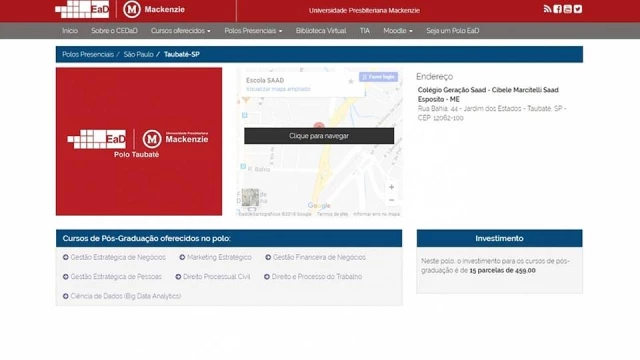
Task: Open Gestão Financeira de Negócios course
Action: pos(319,257)
